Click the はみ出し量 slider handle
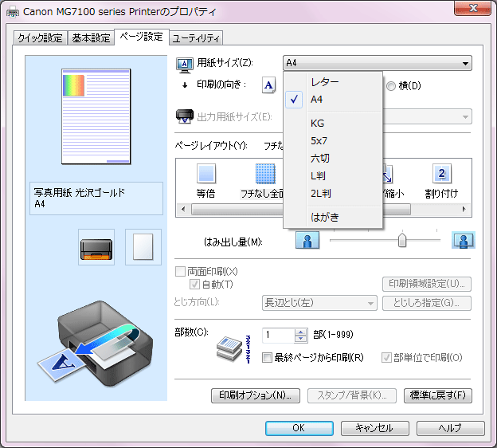The width and height of the screenshot is (497, 448). click(402, 240)
